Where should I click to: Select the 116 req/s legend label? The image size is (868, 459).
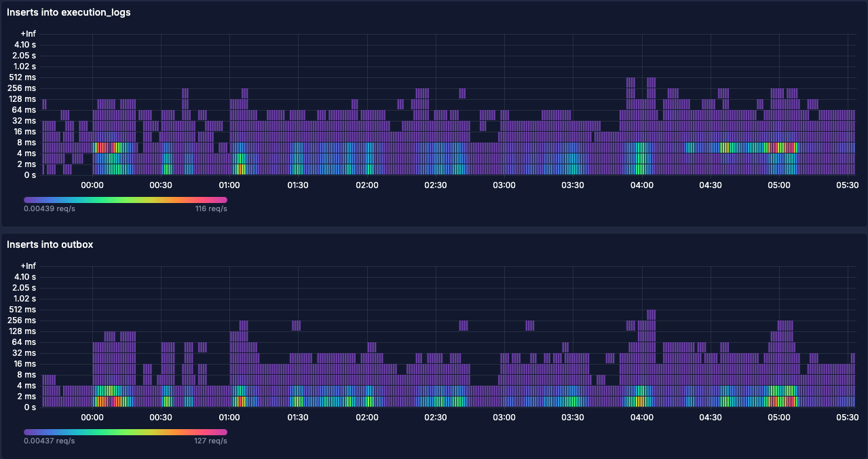(x=210, y=208)
